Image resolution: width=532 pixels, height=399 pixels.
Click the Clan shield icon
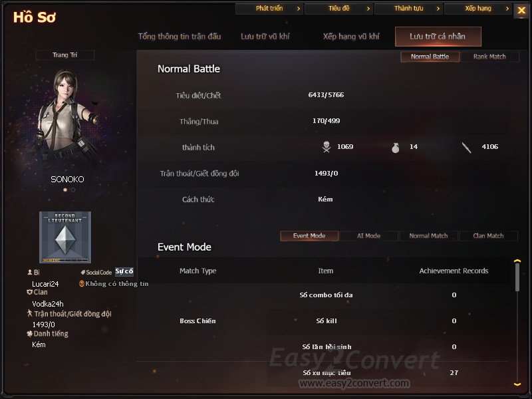click(x=29, y=292)
